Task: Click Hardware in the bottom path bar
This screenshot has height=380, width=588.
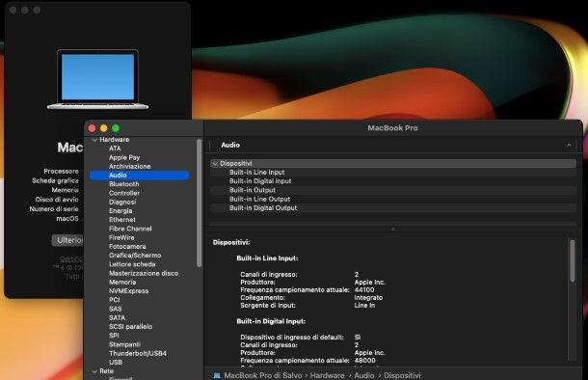Action: point(327,375)
